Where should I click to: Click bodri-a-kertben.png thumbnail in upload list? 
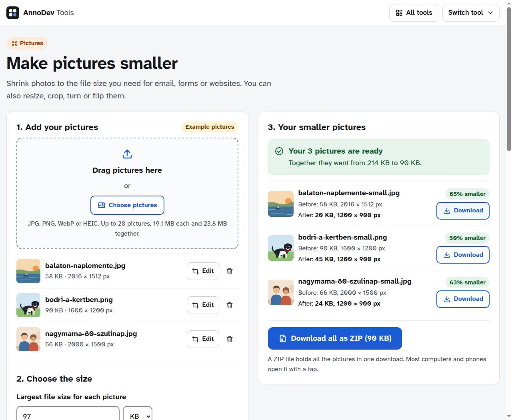pyautogui.click(x=28, y=305)
